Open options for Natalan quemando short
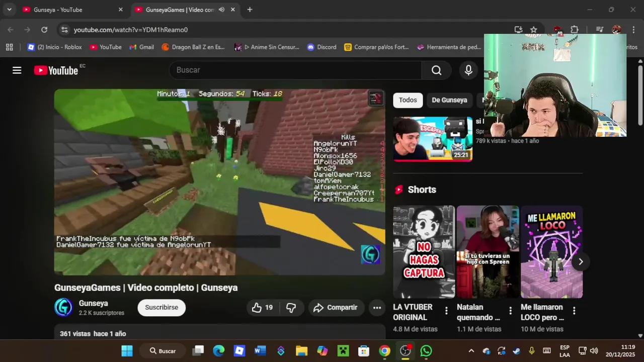644x362 pixels. point(510,311)
